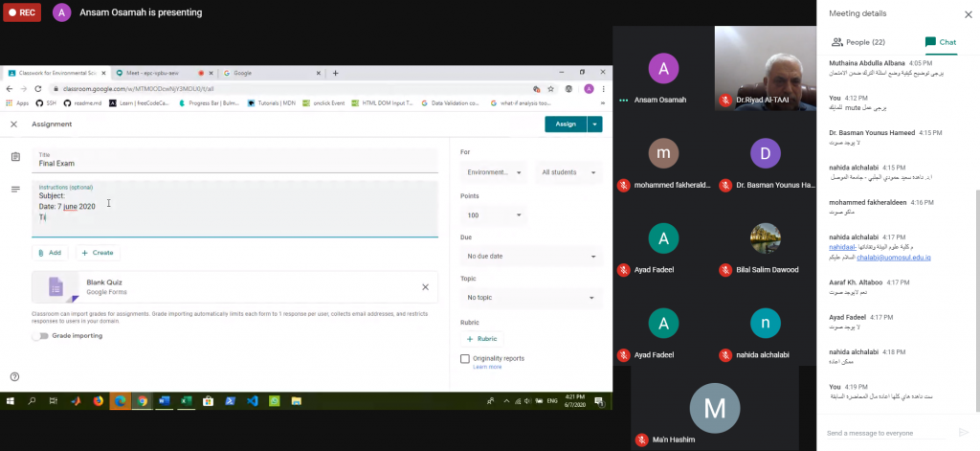
Task: Expand the No due date dropdown
Action: click(x=530, y=257)
